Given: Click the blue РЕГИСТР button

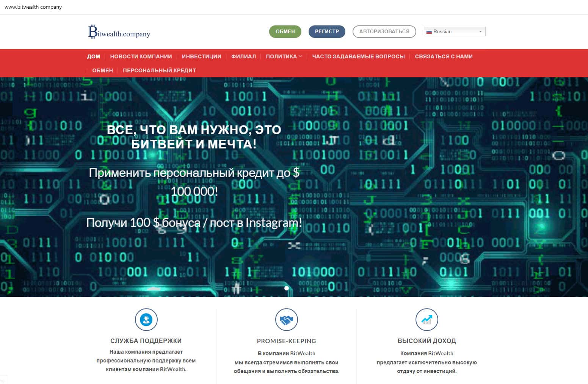Looking at the screenshot, I should click(327, 31).
